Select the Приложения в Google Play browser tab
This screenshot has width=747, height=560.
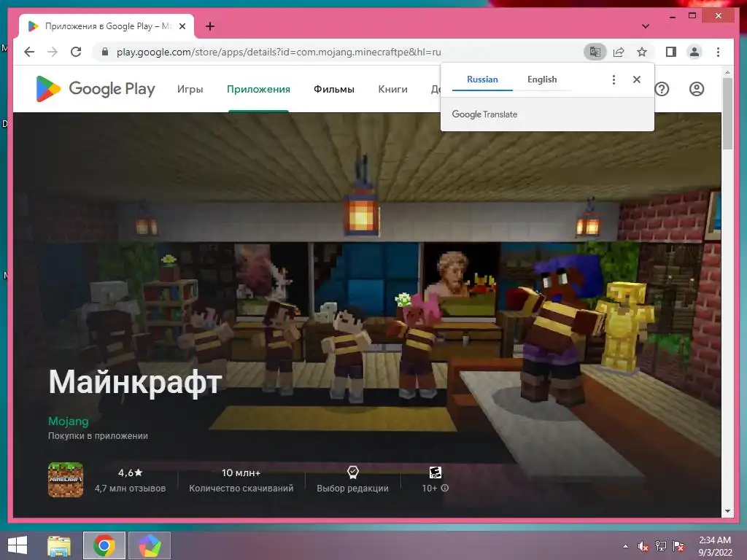107,26
